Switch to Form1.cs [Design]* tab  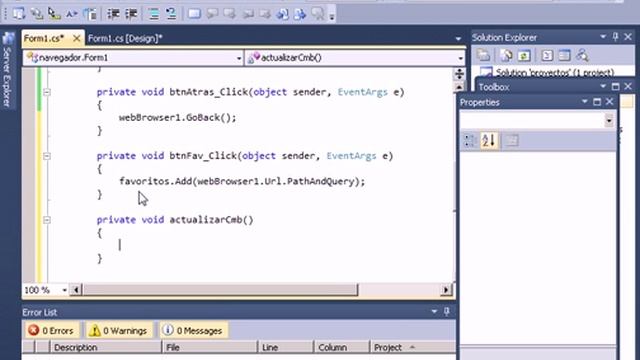click(125, 38)
